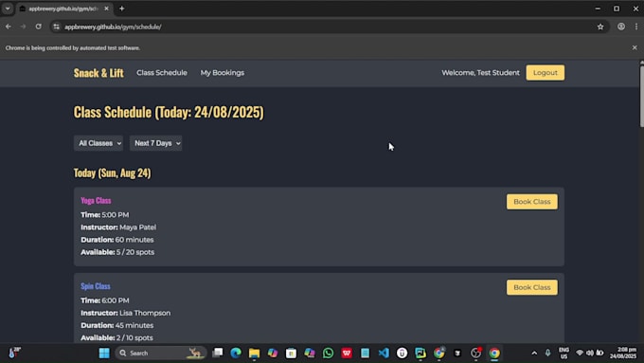Open Chrome's three-dot menu

[636, 27]
